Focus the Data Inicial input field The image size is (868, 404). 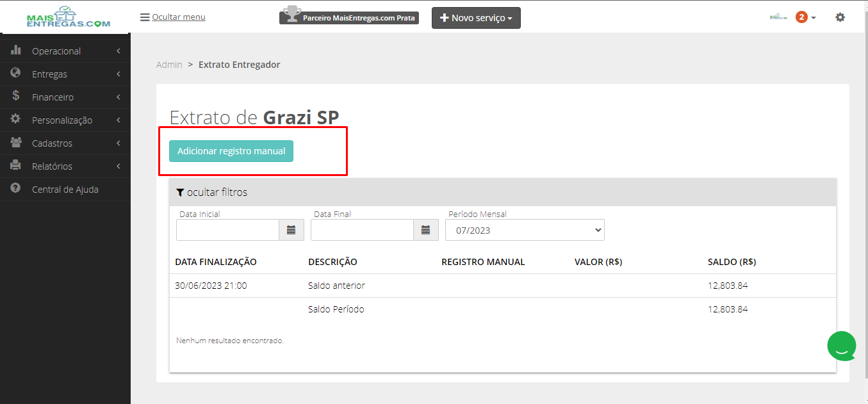click(227, 230)
